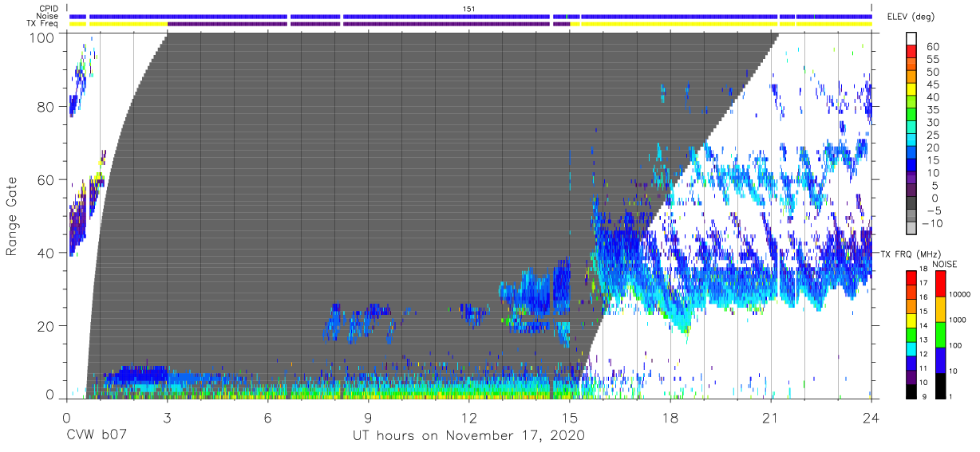Click the 10000 label on NOISE scale

pos(961,294)
